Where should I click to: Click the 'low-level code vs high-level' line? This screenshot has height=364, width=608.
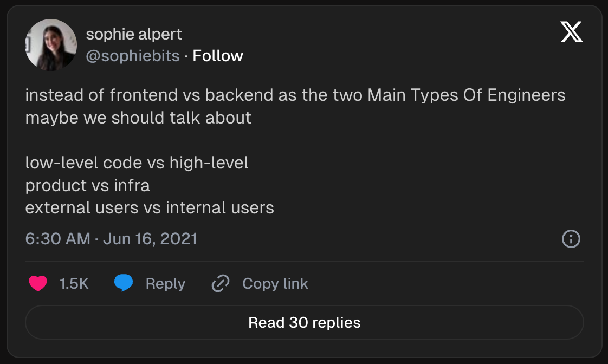click(137, 163)
